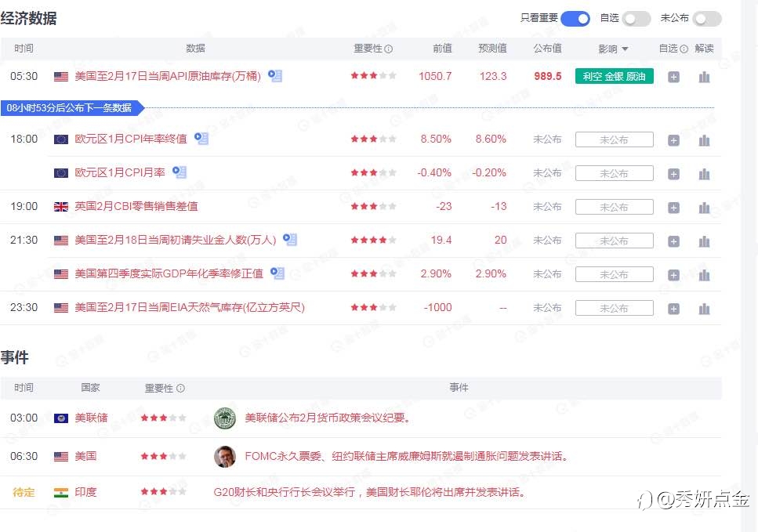Image resolution: width=758 pixels, height=532 pixels.
Task: Click the info icon next to 重要性 in data header
Action: pos(388,49)
